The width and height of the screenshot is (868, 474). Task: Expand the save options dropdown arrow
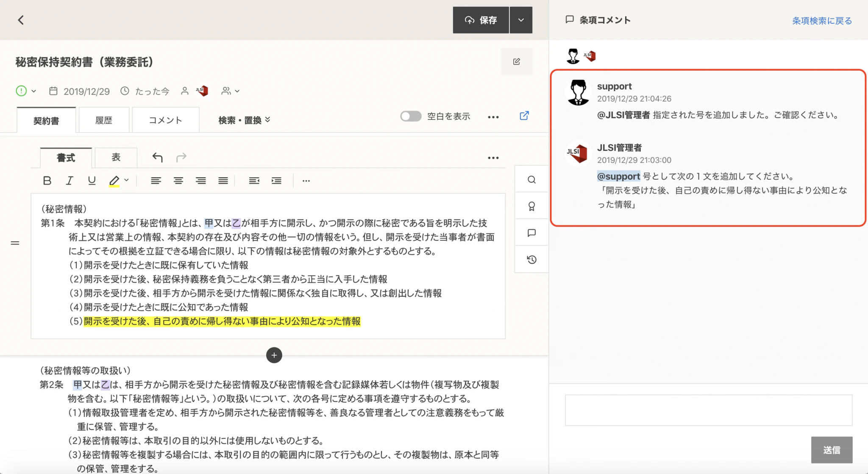coord(521,20)
